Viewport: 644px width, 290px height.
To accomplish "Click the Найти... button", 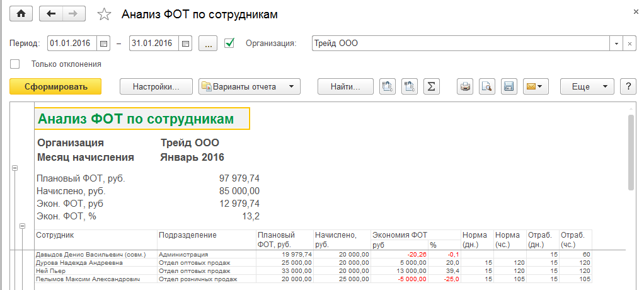I will (345, 86).
